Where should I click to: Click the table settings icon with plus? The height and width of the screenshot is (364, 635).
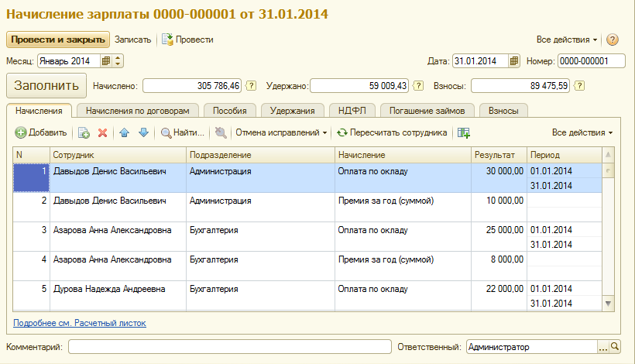point(464,132)
